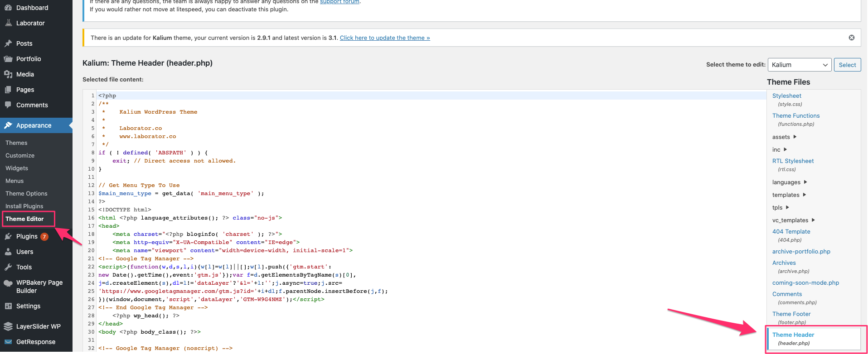Click the 'meta charset' code line

tap(197, 234)
